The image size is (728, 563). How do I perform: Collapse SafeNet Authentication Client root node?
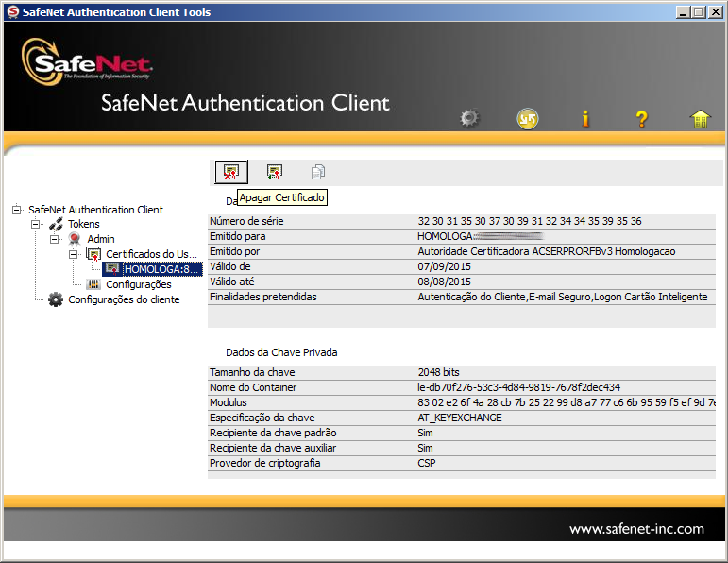point(16,210)
